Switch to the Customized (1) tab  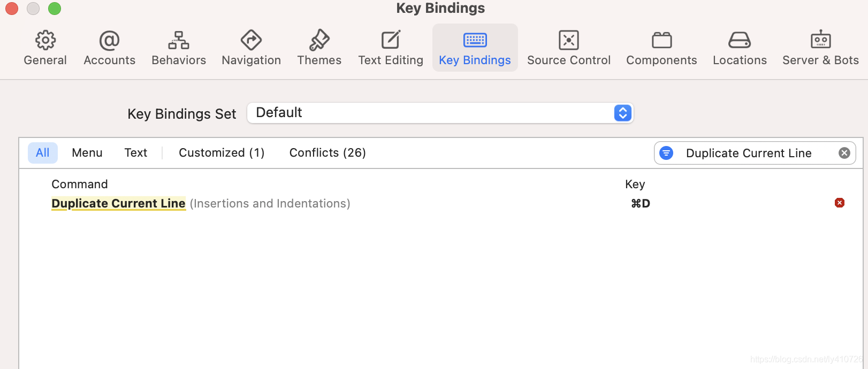tap(221, 153)
